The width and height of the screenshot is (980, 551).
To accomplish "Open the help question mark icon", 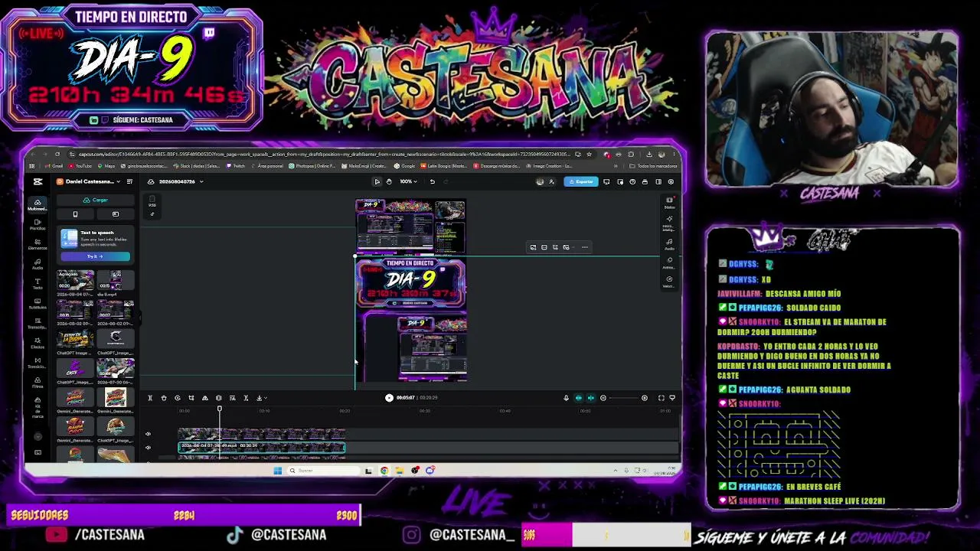I will click(x=632, y=181).
